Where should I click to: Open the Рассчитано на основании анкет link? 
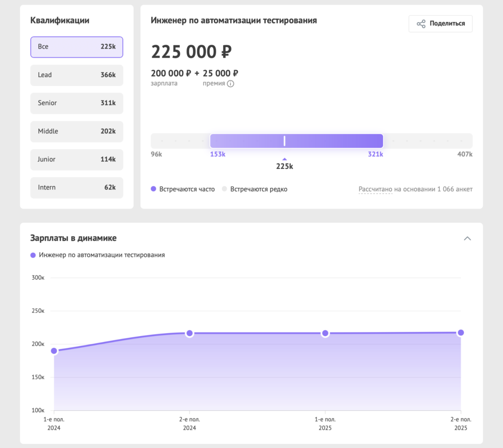tap(375, 189)
